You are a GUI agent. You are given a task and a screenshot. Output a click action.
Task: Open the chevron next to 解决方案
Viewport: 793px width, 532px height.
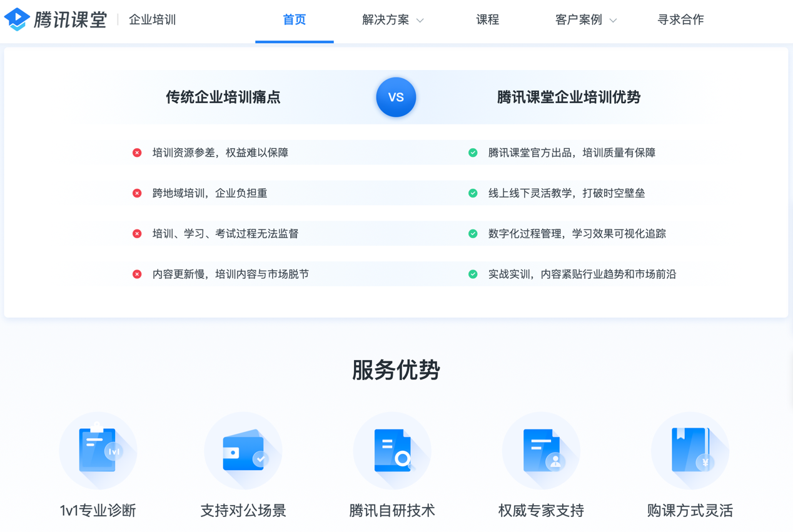[x=420, y=21]
